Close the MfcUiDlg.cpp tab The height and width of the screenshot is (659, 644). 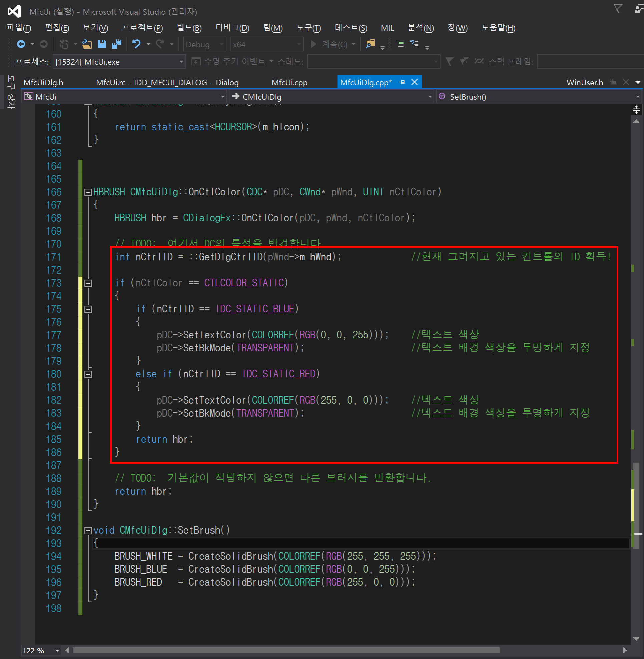pyautogui.click(x=414, y=82)
